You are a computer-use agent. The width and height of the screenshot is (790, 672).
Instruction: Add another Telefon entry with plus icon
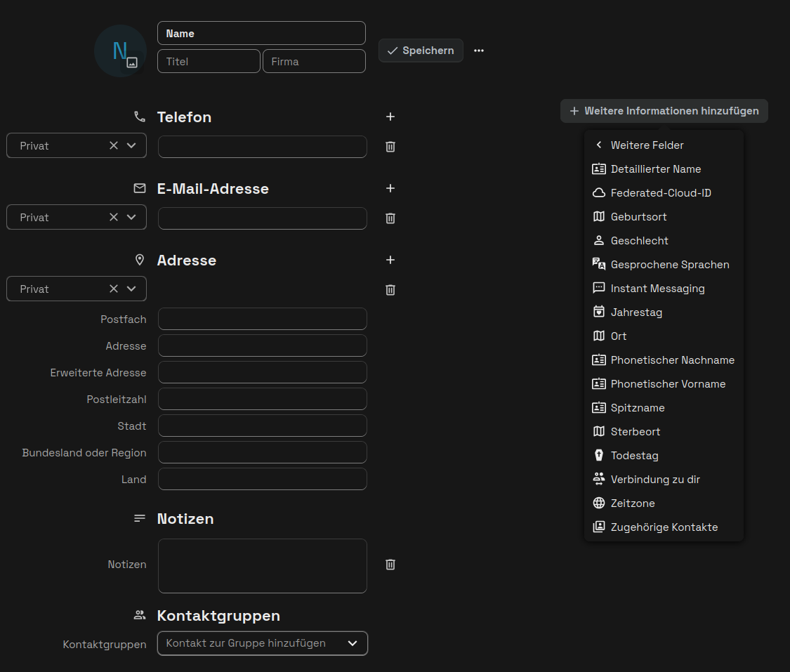390,117
